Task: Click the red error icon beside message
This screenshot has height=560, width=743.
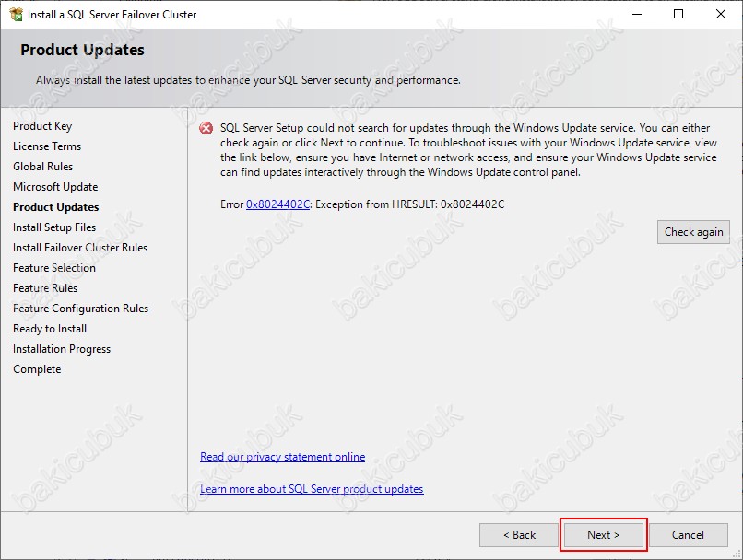Action: tap(206, 128)
